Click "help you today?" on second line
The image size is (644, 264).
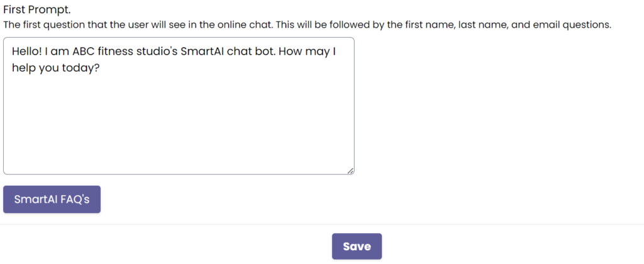57,68
